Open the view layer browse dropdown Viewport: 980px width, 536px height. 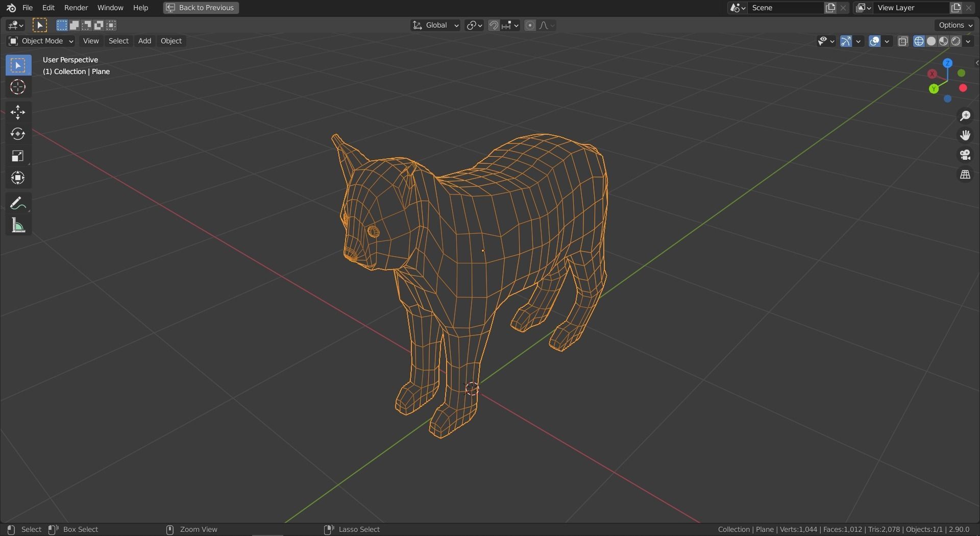[x=863, y=8]
